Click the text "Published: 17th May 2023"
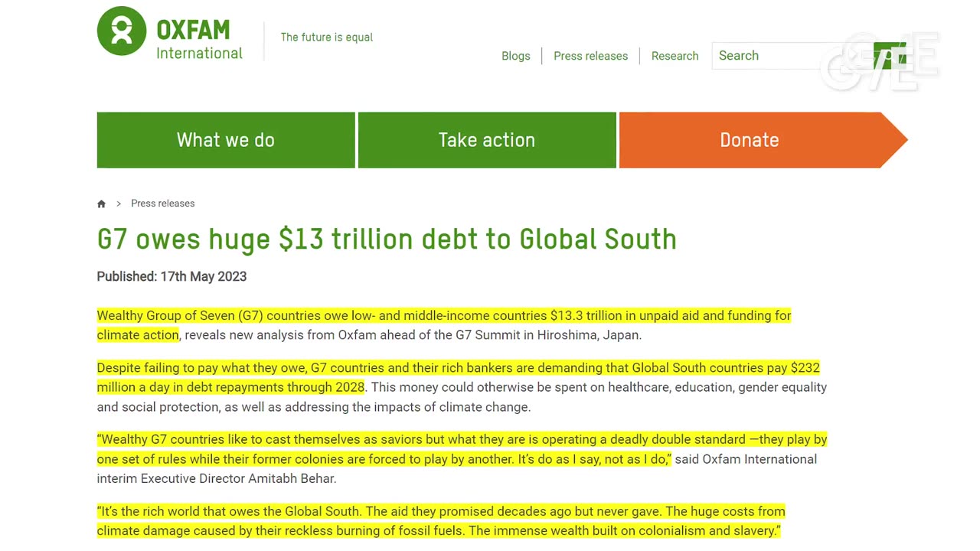The image size is (980, 551). (x=171, y=276)
